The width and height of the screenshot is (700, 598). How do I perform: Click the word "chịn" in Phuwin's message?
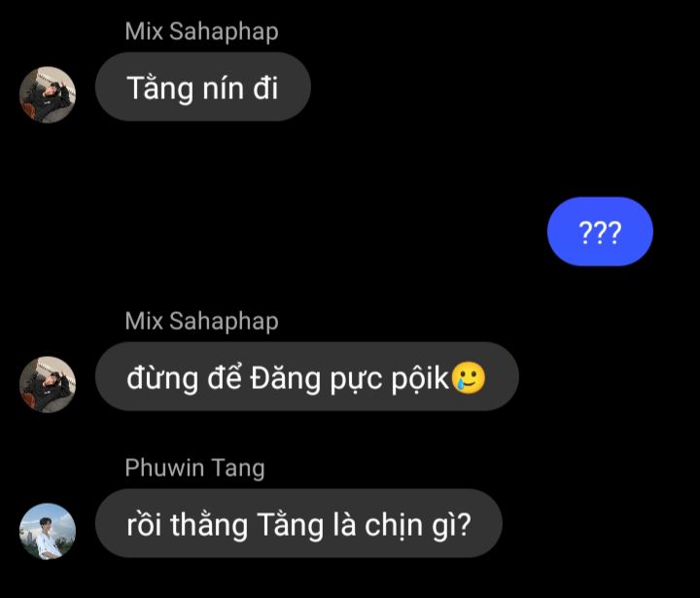coord(394,525)
